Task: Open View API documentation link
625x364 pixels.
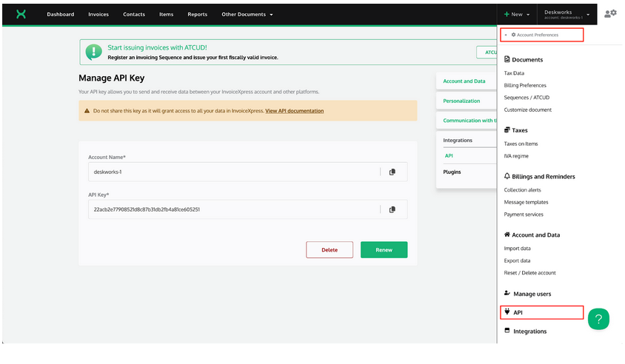Action: 294,111
